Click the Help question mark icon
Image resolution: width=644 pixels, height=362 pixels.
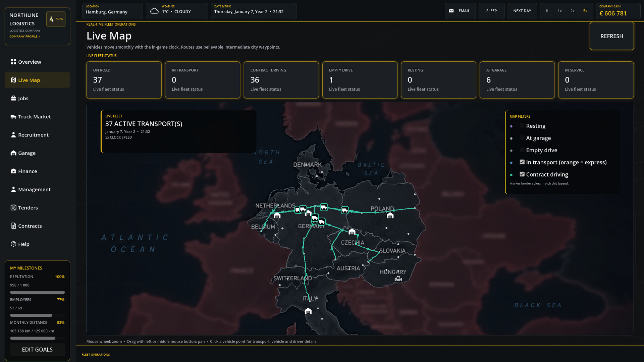[x=13, y=244]
